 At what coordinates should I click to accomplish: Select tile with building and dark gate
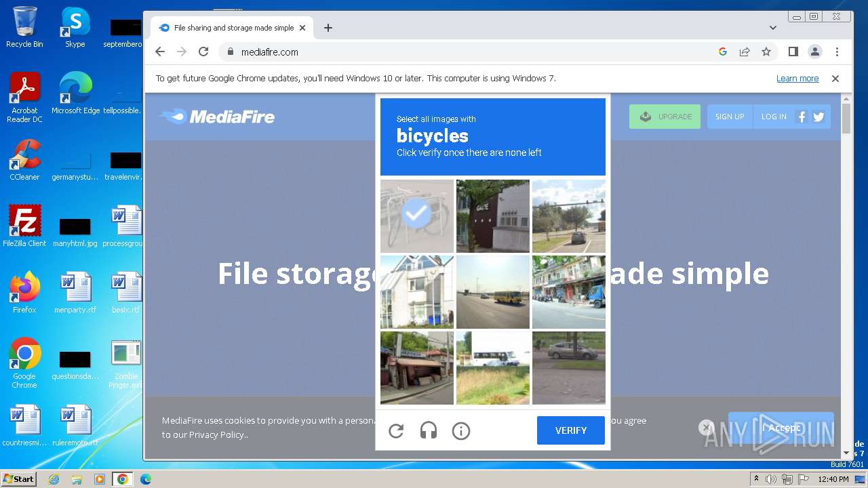tap(493, 216)
